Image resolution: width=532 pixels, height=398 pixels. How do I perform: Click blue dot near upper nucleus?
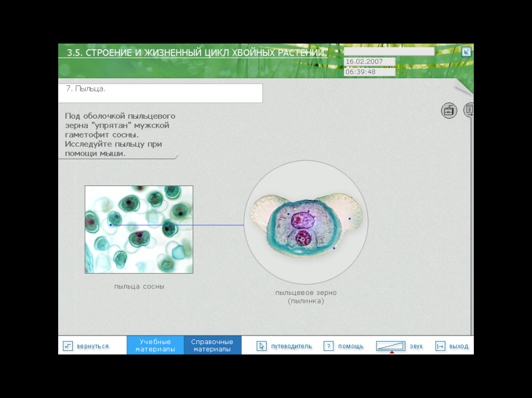click(x=288, y=214)
